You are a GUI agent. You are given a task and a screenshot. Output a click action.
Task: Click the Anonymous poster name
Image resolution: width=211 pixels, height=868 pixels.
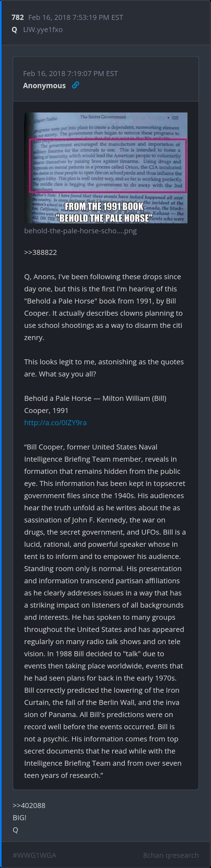pyautogui.click(x=44, y=86)
